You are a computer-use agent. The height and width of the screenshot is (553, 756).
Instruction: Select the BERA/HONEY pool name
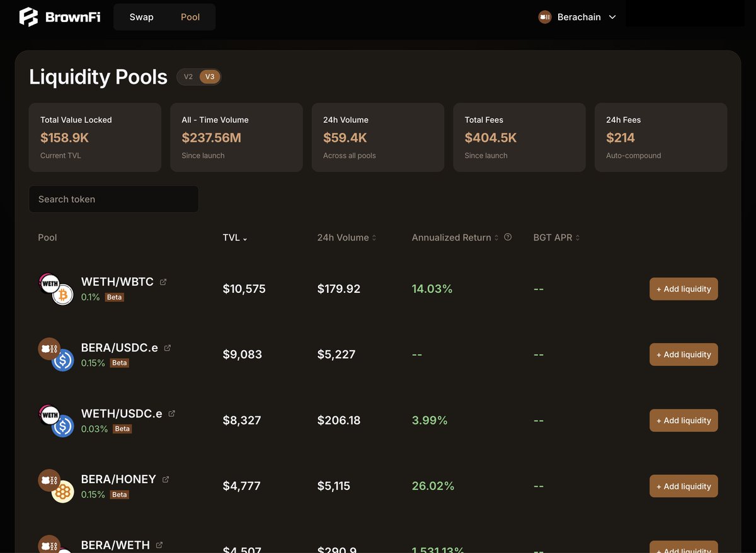(x=118, y=479)
